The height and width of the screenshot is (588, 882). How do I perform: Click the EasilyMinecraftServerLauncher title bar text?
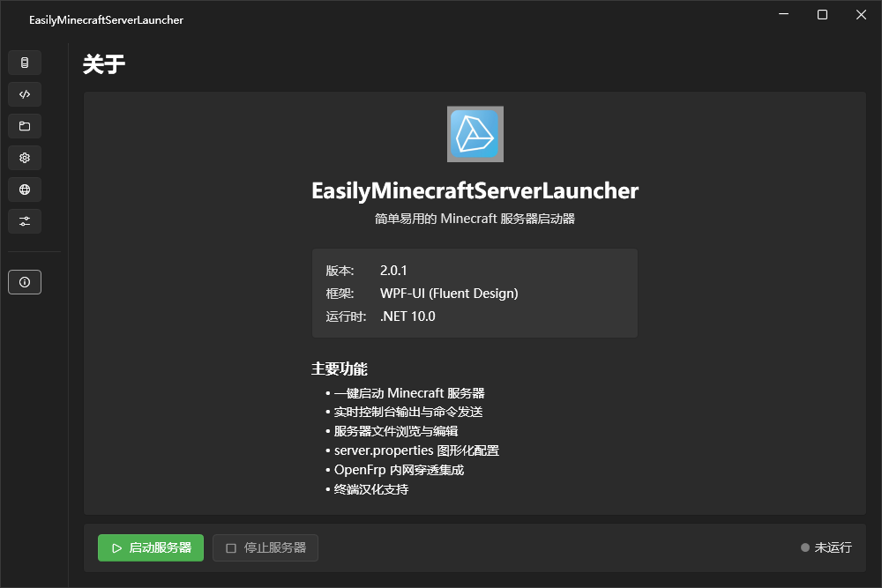point(105,19)
